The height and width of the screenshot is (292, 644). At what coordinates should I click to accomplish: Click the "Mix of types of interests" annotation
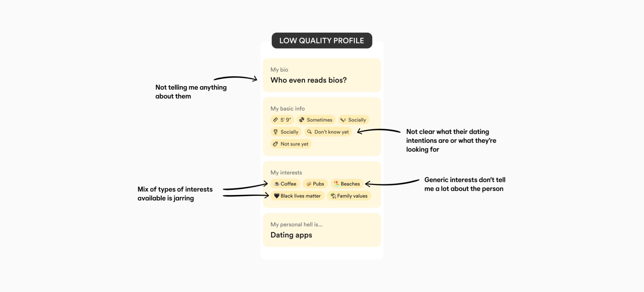click(175, 194)
